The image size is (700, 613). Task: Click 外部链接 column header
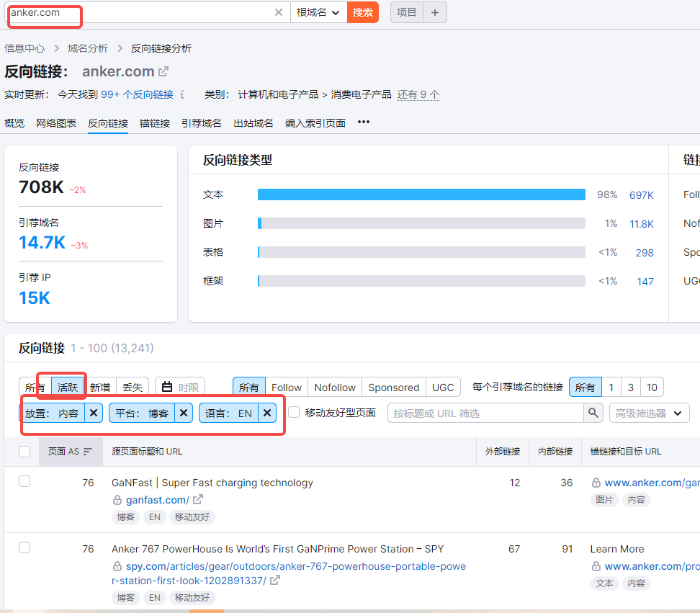point(503,452)
